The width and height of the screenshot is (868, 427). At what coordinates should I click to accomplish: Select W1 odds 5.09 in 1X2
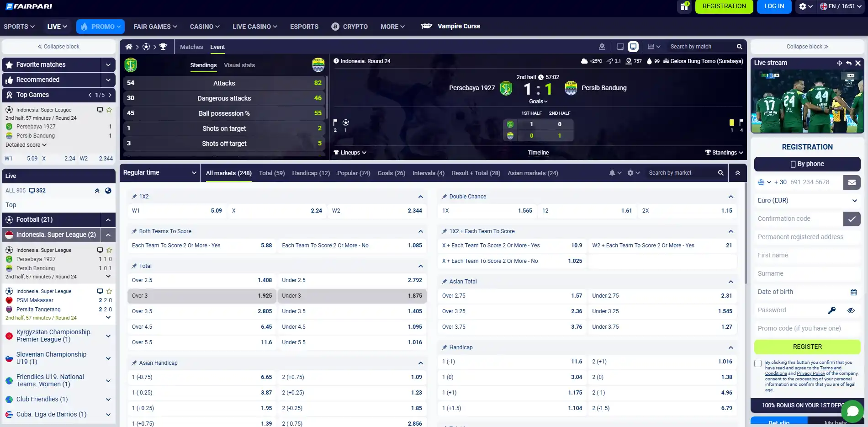pos(177,211)
